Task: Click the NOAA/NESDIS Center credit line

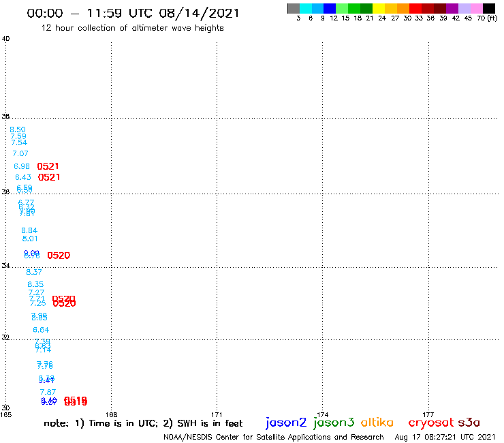Action: pyautogui.click(x=274, y=438)
